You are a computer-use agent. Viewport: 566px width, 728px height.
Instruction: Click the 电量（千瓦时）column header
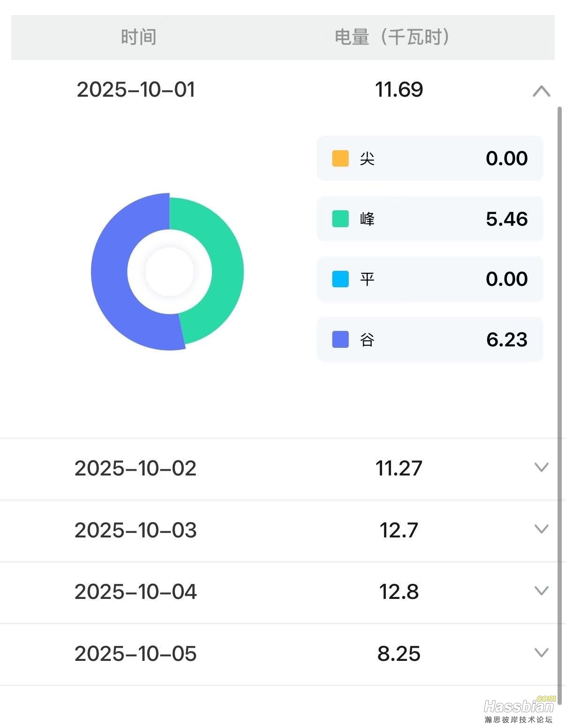(392, 37)
